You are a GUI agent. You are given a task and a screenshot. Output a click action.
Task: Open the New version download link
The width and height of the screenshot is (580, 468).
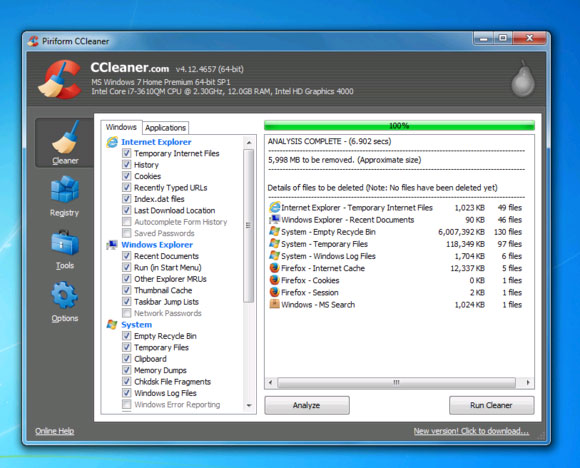(471, 431)
